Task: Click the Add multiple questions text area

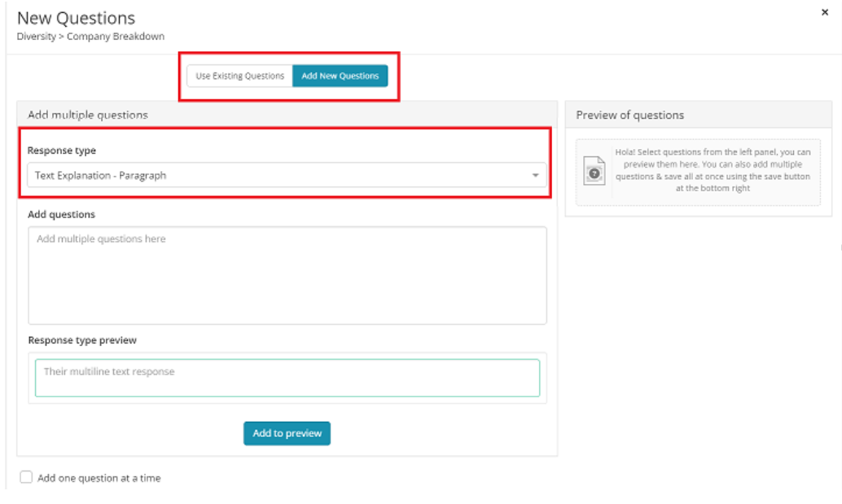Action: 287,275
